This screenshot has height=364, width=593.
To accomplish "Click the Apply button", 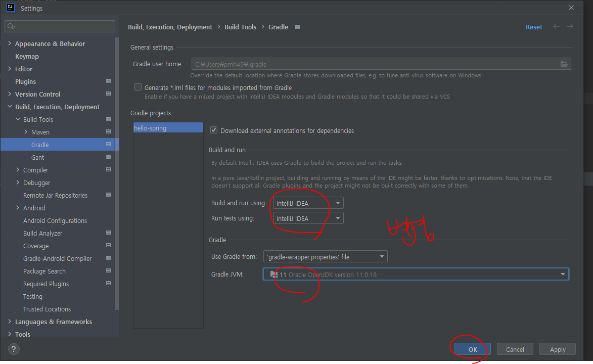I will tap(558, 349).
